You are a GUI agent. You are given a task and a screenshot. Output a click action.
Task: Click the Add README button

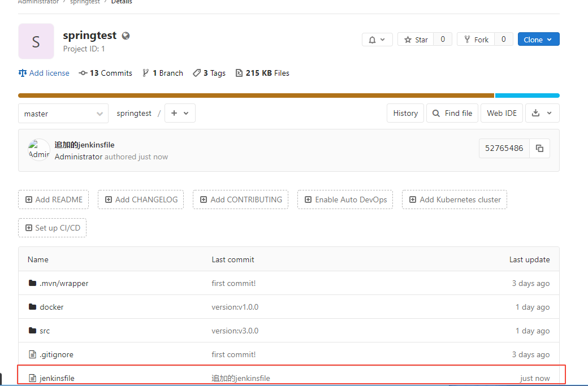point(54,199)
